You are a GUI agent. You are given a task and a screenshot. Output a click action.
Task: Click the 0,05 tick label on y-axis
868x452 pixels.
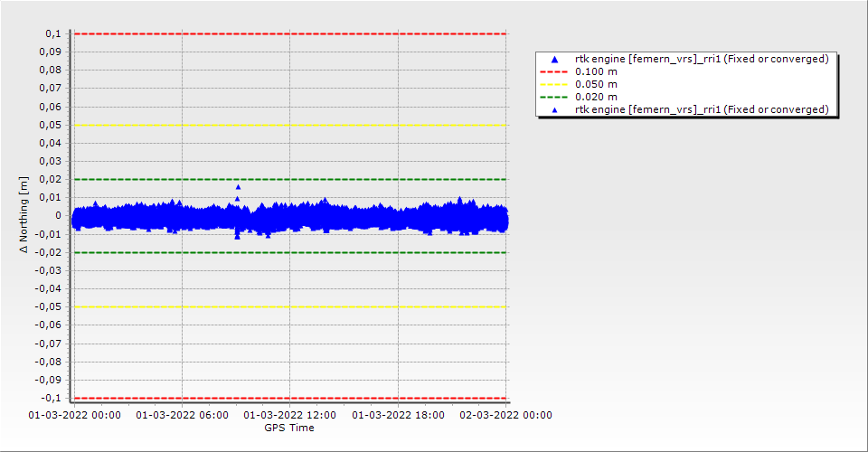tap(52, 125)
